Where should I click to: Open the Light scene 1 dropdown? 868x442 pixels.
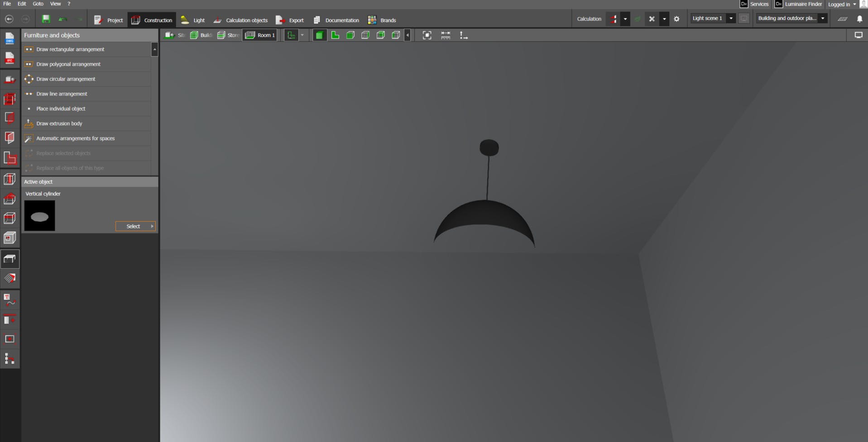coord(730,19)
